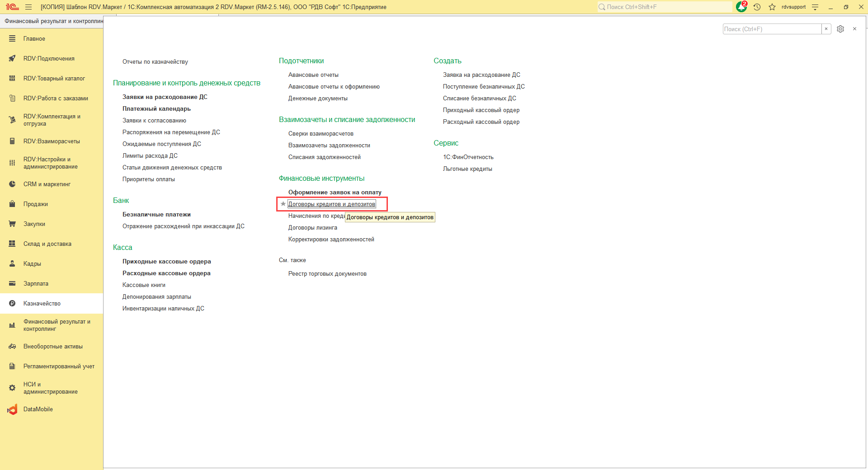This screenshot has height=470, width=868.
Task: Open Авансовые отчеты к оформлению
Action: click(334, 87)
